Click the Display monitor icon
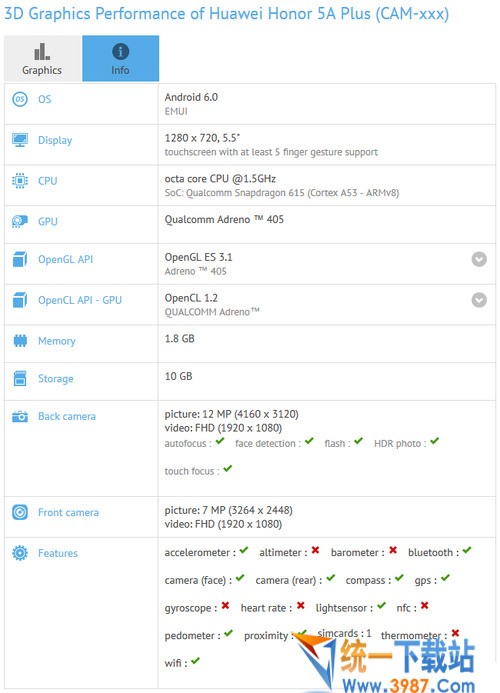 20,140
